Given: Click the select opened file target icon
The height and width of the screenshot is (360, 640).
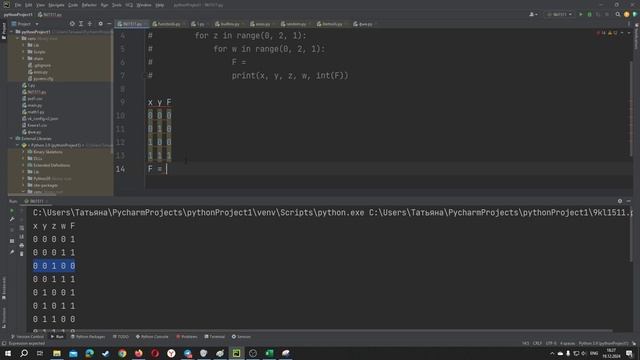Looking at the screenshot, I should pos(72,24).
